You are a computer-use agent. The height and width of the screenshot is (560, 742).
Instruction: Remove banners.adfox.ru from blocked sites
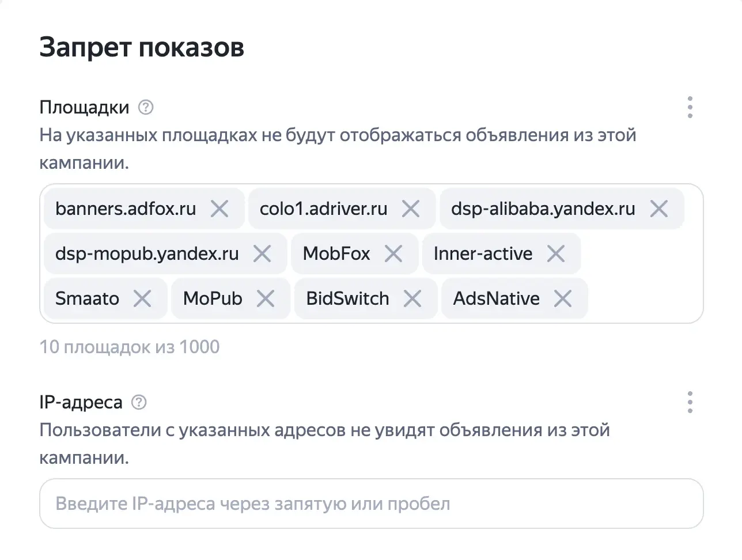[219, 209]
